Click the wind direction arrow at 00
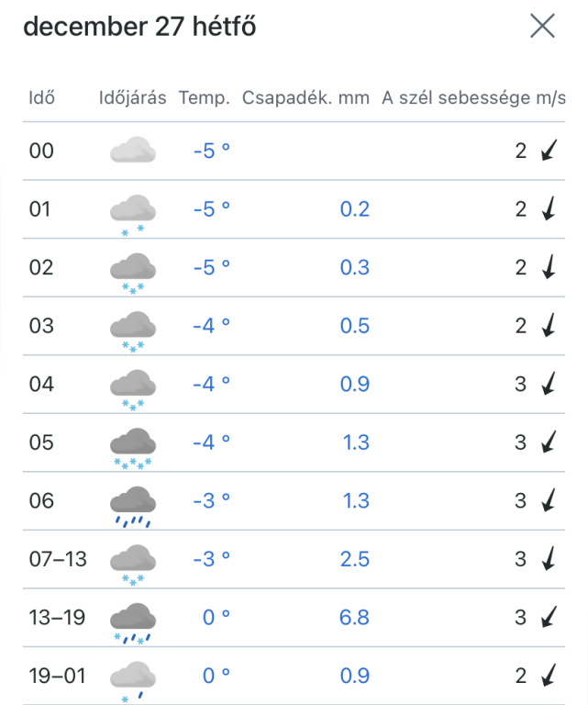 [x=549, y=151]
